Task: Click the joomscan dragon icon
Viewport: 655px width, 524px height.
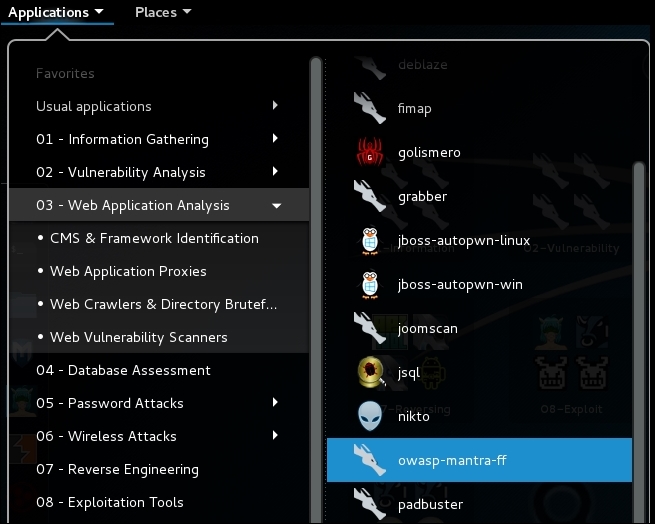Action: [x=370, y=328]
